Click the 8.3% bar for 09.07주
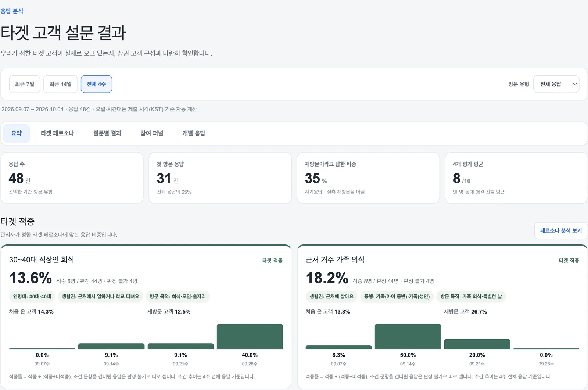The height and width of the screenshot is (390, 588). pos(338,347)
